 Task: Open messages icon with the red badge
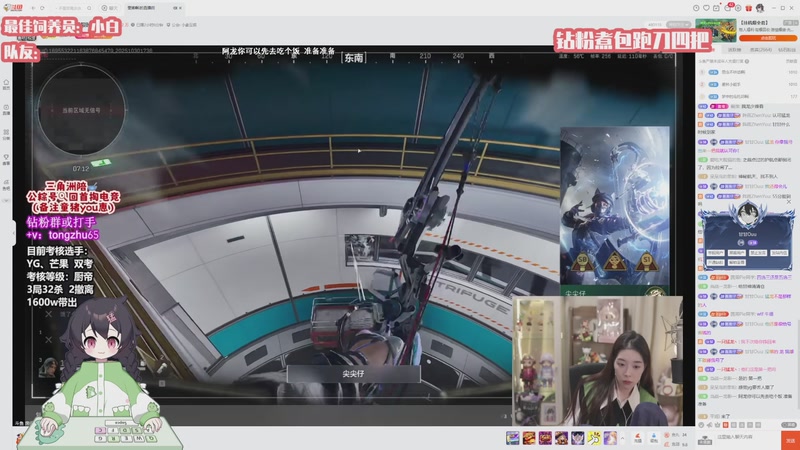tap(728, 8)
